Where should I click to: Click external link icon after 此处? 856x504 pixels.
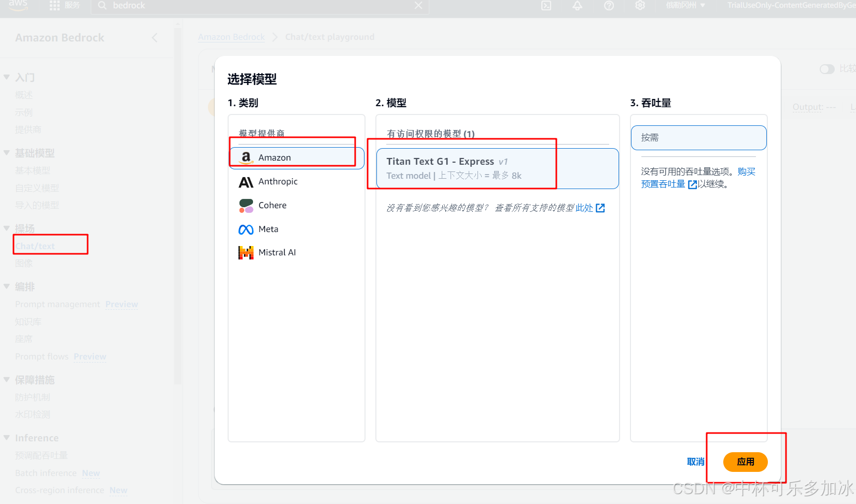tap(600, 208)
